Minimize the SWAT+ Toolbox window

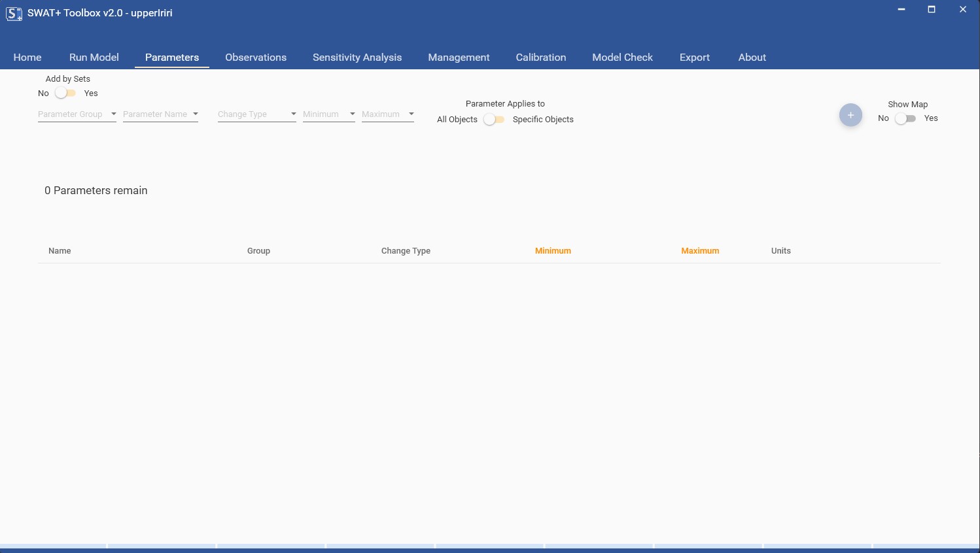901,9
